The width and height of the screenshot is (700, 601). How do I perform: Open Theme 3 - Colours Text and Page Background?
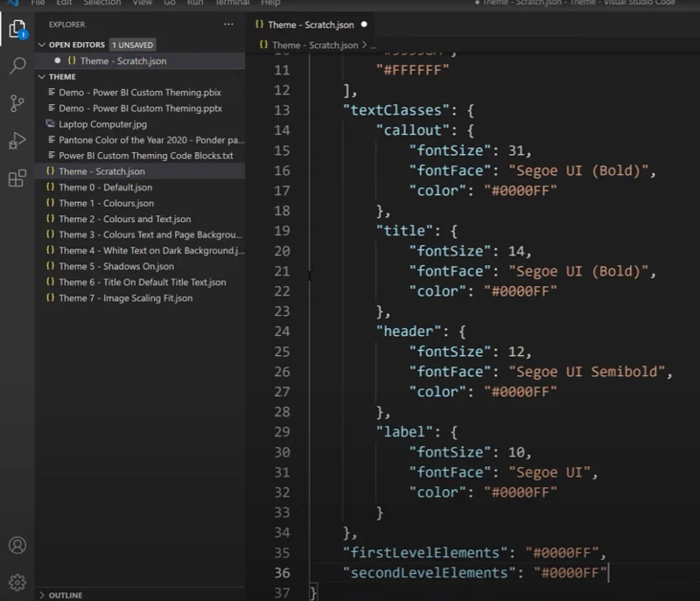coord(140,234)
